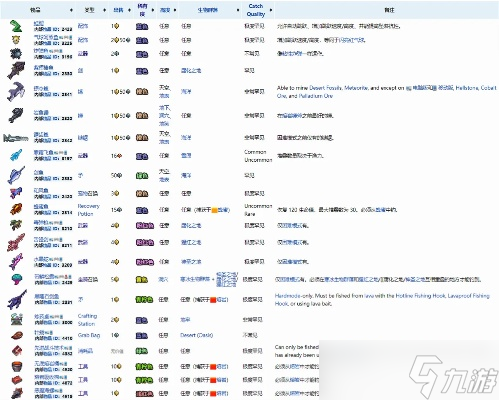Image resolution: width=499 pixels, height=400 pixels.
Task: Click the brown Oyster icon in Grab Bag row
Action: (17, 335)
